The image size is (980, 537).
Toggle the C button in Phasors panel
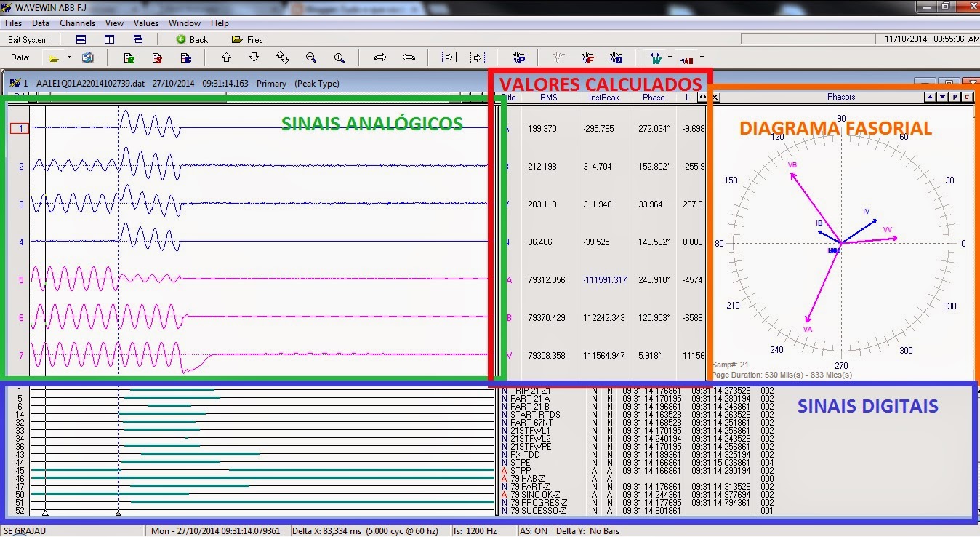click(x=968, y=97)
